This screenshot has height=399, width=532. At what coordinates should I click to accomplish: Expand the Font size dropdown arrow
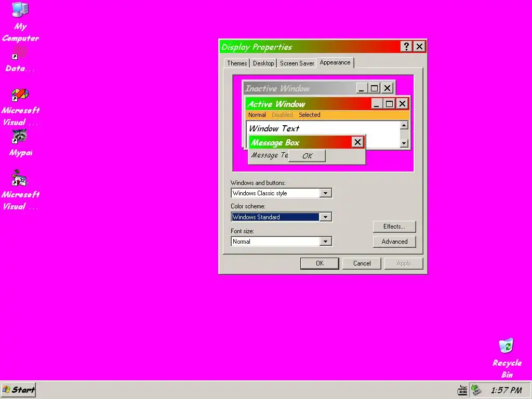[325, 241]
